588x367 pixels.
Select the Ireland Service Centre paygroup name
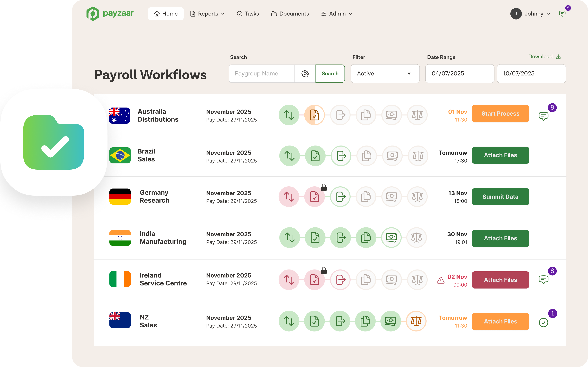point(163,279)
